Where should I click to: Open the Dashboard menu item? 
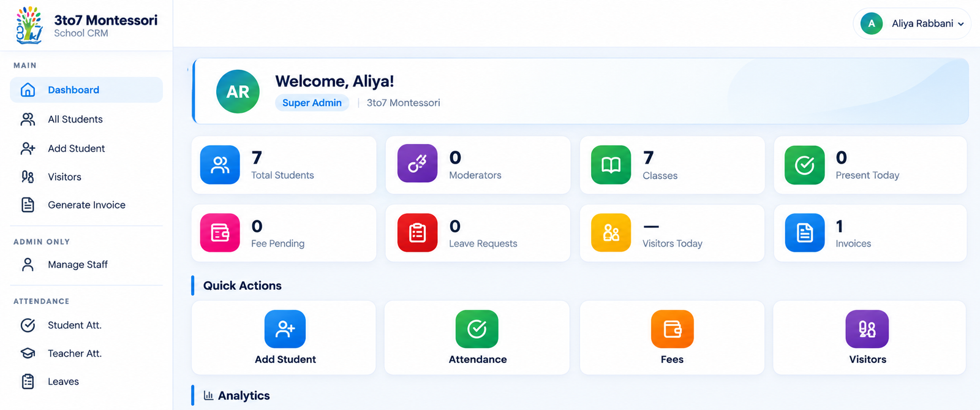click(86, 90)
